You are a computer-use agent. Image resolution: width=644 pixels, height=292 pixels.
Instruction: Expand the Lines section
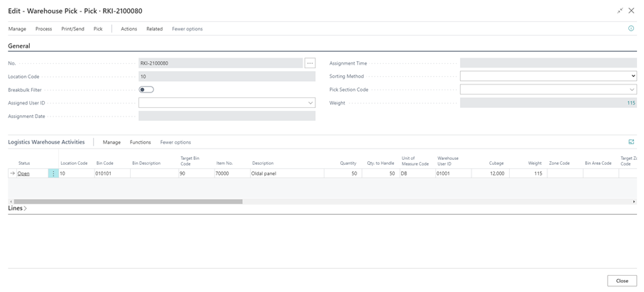pyautogui.click(x=18, y=208)
